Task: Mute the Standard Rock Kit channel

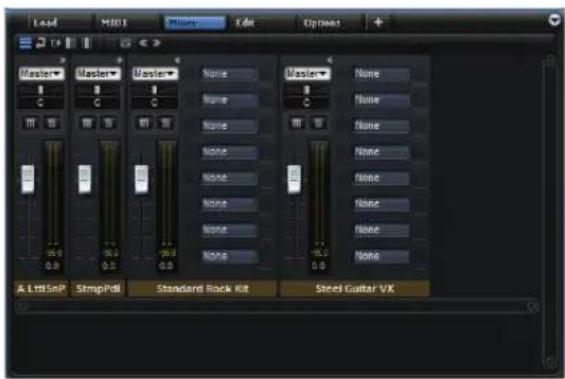Action: pyautogui.click(x=144, y=123)
